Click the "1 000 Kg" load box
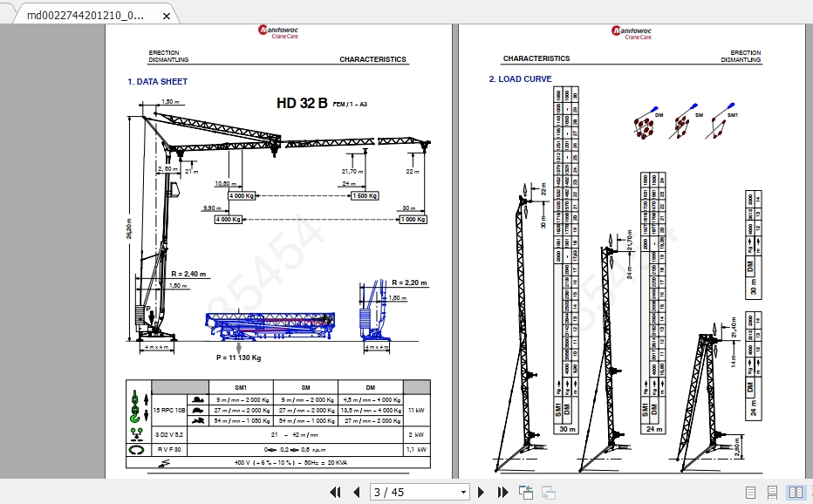This screenshot has width=813, height=504. (x=413, y=220)
